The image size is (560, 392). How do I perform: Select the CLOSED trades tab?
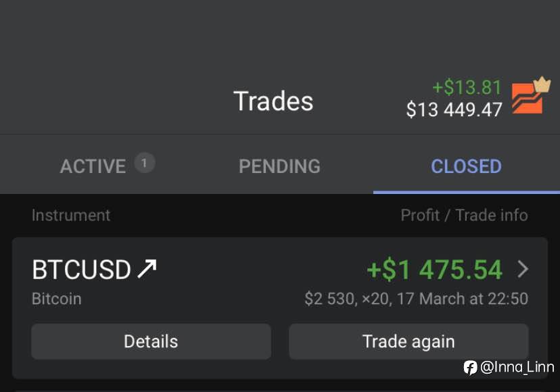466,166
